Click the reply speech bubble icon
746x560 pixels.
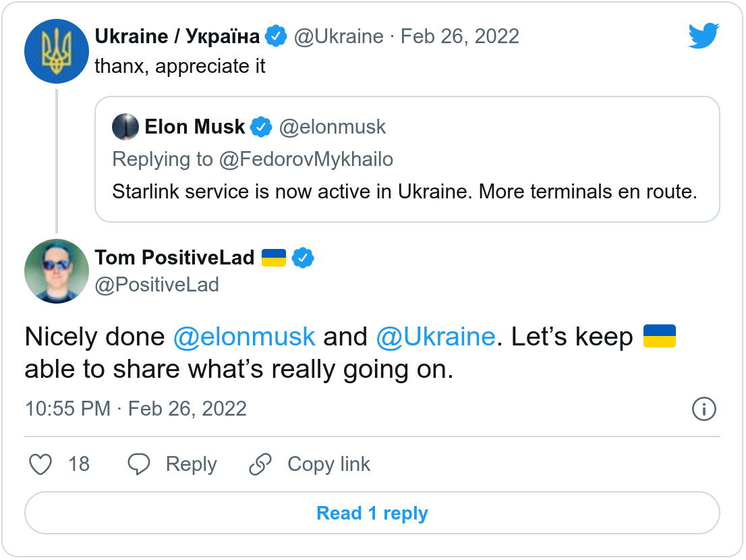[x=139, y=464]
